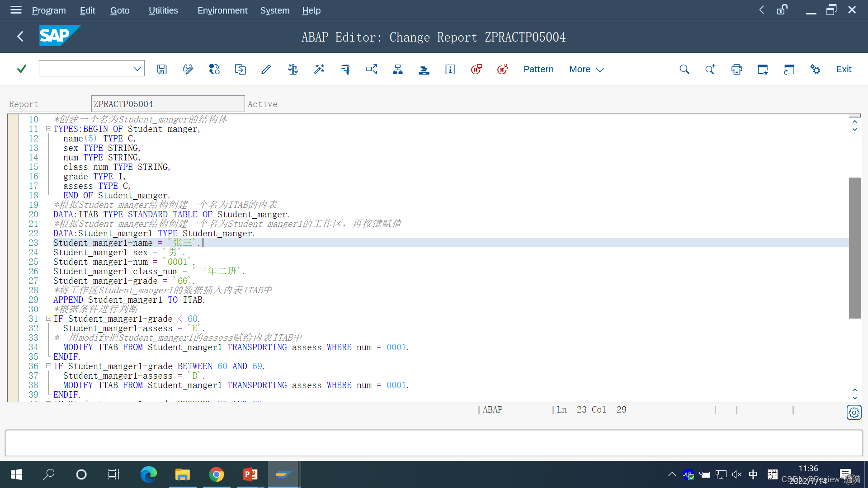Image resolution: width=868 pixels, height=488 pixels.
Task: Open the Where-Used List icon
Action: [372, 69]
